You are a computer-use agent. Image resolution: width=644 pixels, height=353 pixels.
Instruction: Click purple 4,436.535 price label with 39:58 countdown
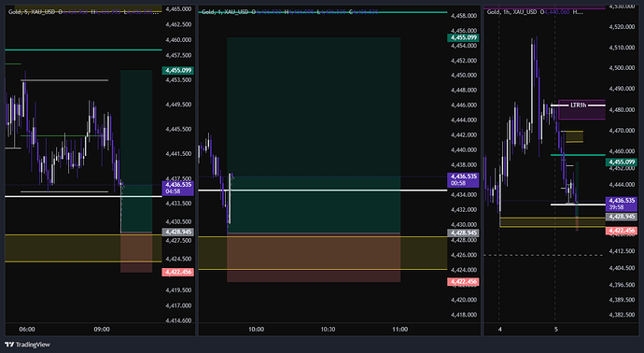tap(622, 204)
